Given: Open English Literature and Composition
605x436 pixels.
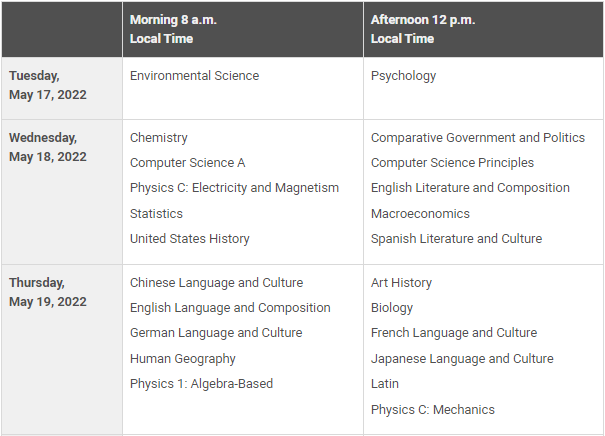Looking at the screenshot, I should [470, 188].
